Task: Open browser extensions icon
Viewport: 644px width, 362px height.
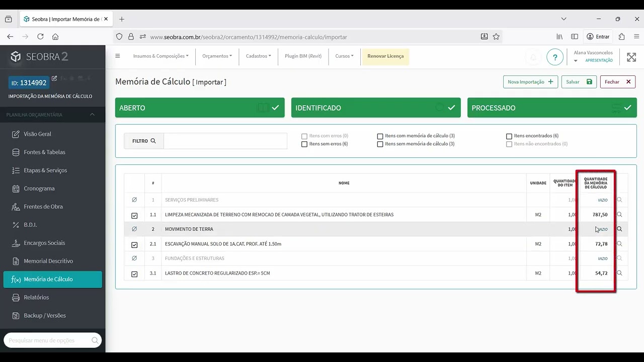Action: point(622,37)
